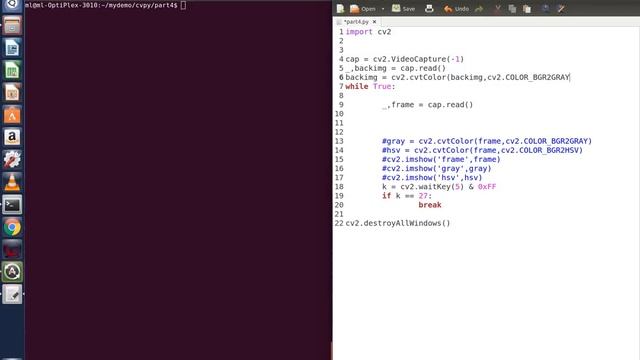This screenshot has height=360, width=640.
Task: Click the 'cap = cv2.VideoCapture(-1)' line
Action: (404, 59)
